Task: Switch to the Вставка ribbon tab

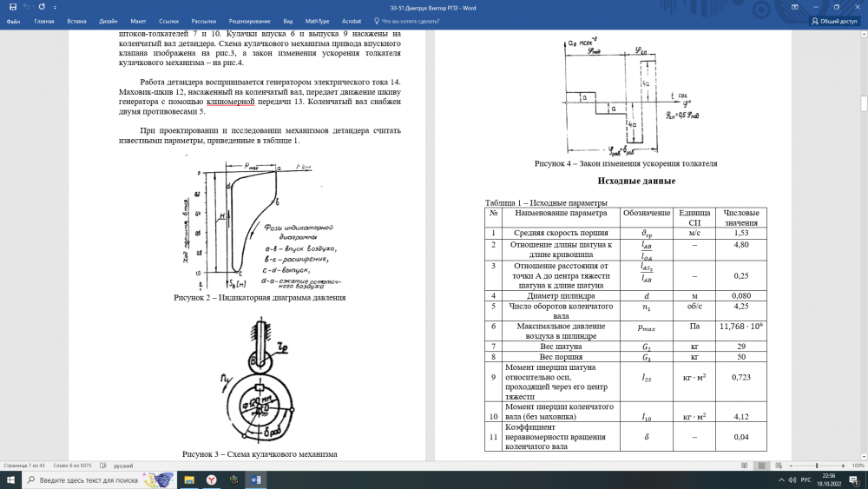Action: tap(76, 21)
